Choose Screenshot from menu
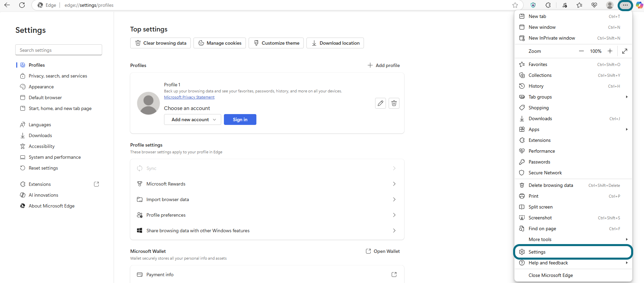Image resolution: width=644 pixels, height=283 pixels. pos(573,218)
